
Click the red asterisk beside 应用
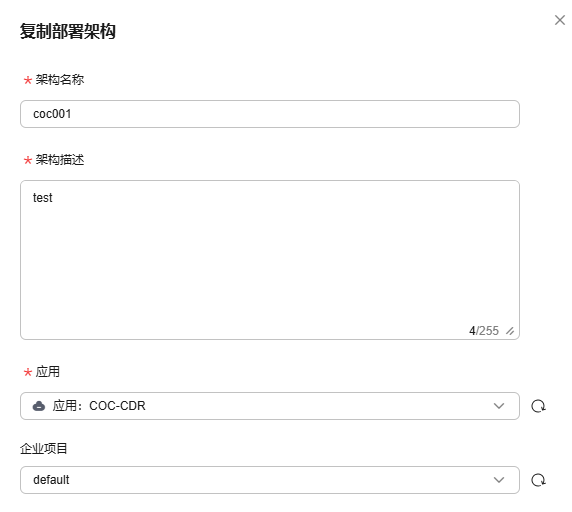[x=28, y=372]
